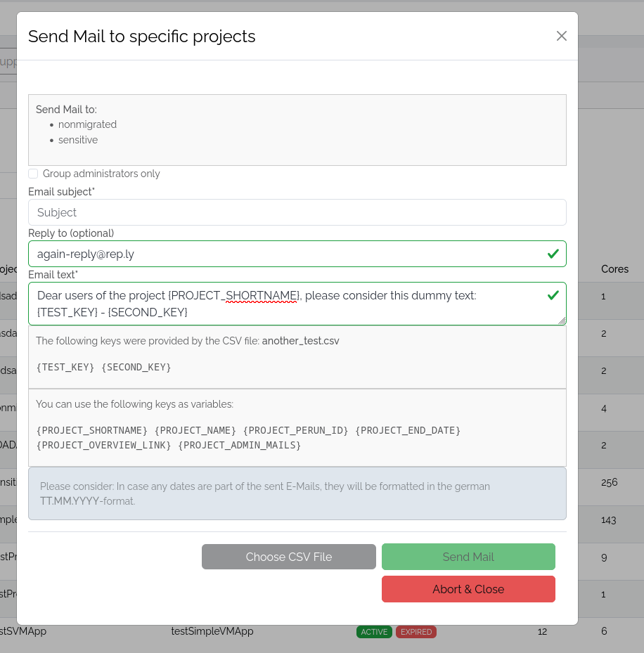Click the sensitive recipient list entry
This screenshot has height=653, width=644.
point(78,140)
